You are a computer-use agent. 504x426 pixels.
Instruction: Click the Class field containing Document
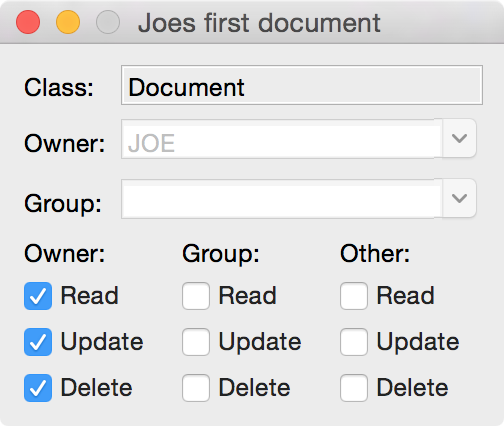[302, 85]
